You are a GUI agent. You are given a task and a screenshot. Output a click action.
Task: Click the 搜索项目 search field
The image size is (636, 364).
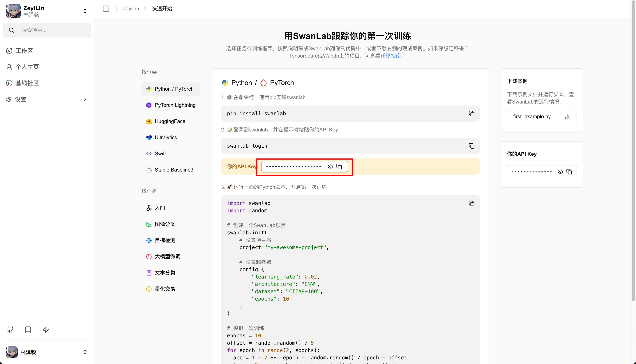coord(50,30)
